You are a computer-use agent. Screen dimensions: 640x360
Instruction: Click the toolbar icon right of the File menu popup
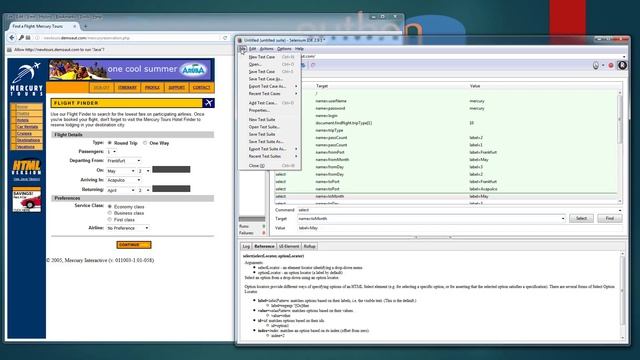tap(313, 65)
